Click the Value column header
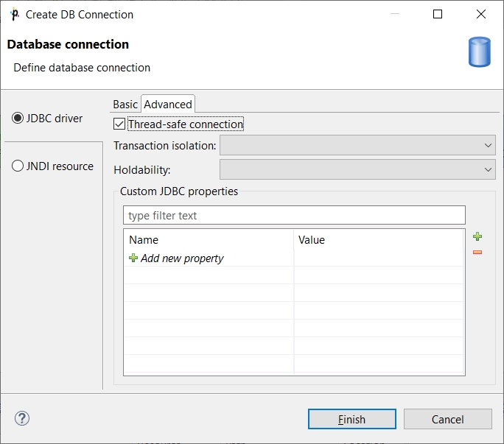 pyautogui.click(x=312, y=240)
